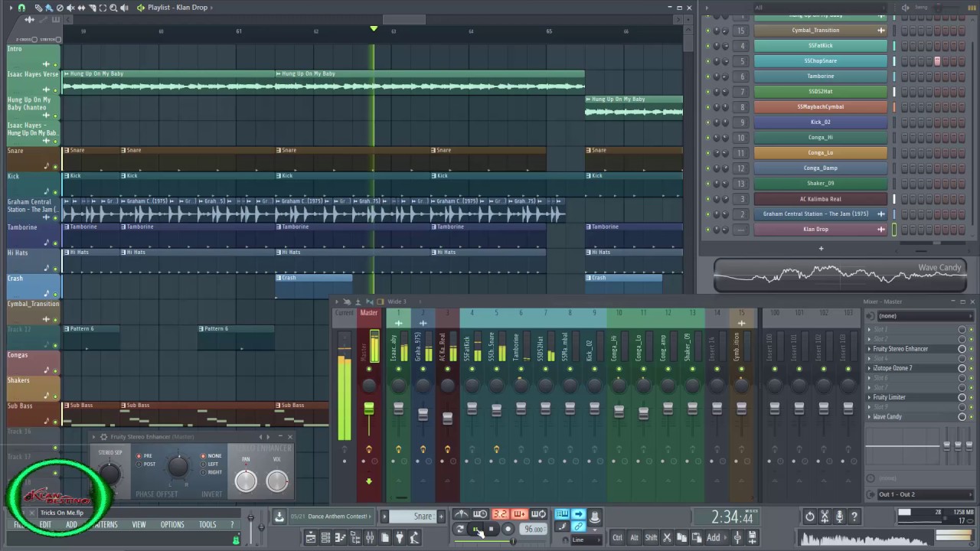Viewport: 980px width, 551px height.
Task: Open the help question mark menu
Action: click(232, 525)
